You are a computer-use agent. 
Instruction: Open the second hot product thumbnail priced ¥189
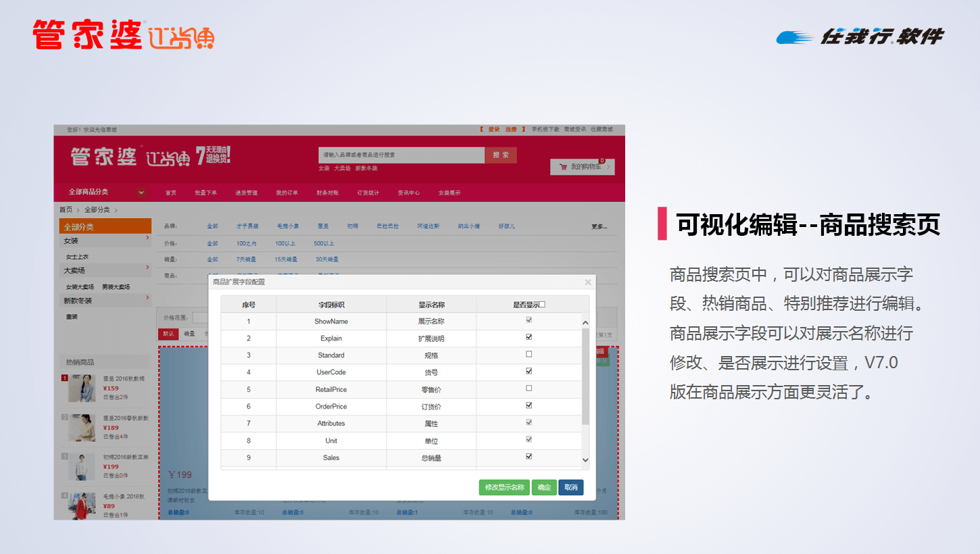pyautogui.click(x=82, y=428)
